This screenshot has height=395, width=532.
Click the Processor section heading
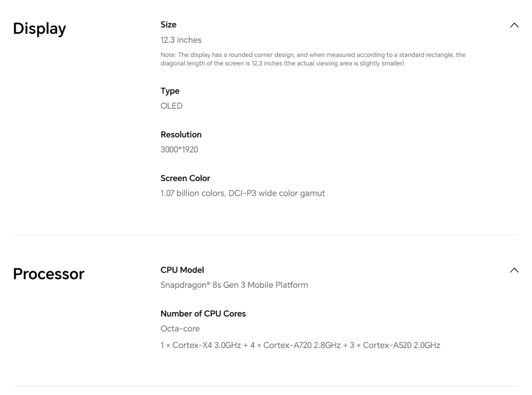click(x=48, y=274)
